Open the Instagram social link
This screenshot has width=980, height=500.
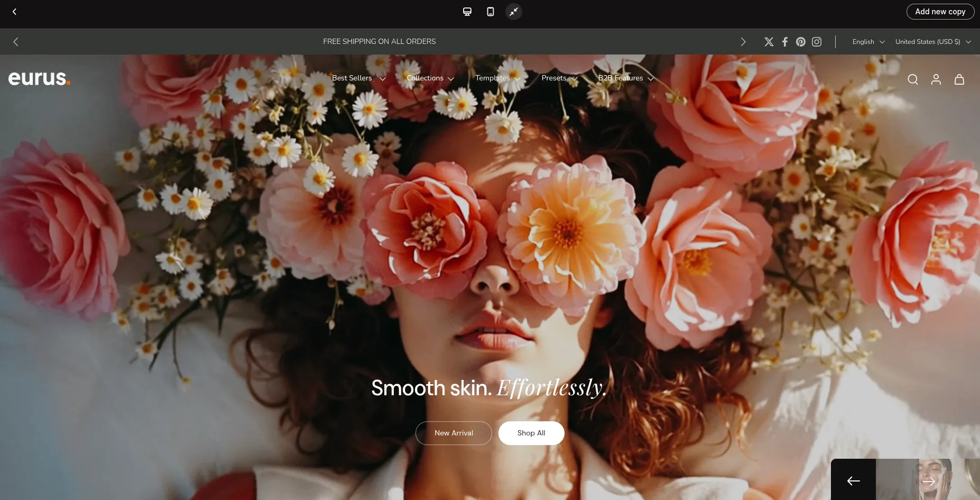[817, 42]
